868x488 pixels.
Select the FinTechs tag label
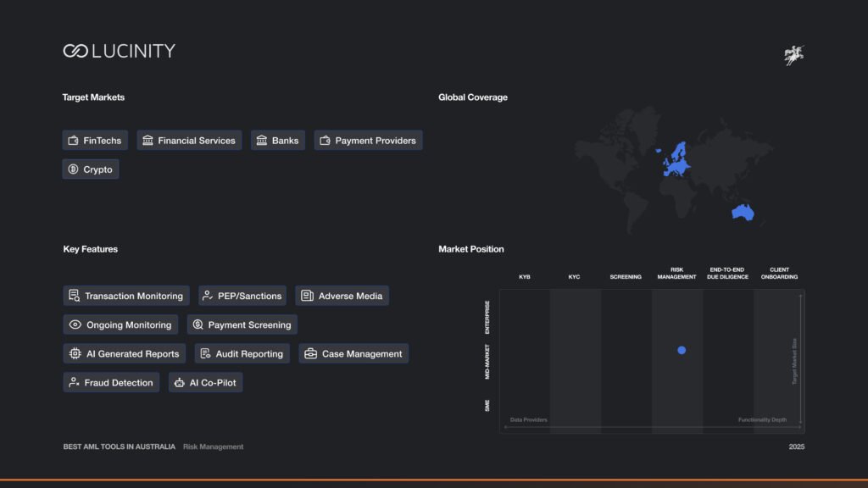click(x=103, y=141)
